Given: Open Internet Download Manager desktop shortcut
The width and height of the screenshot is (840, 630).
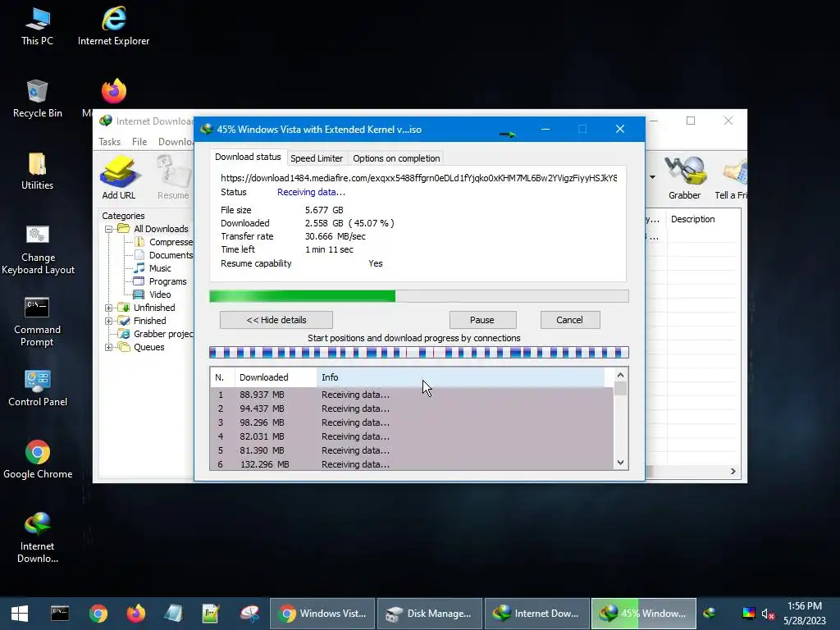Looking at the screenshot, I should [38, 538].
